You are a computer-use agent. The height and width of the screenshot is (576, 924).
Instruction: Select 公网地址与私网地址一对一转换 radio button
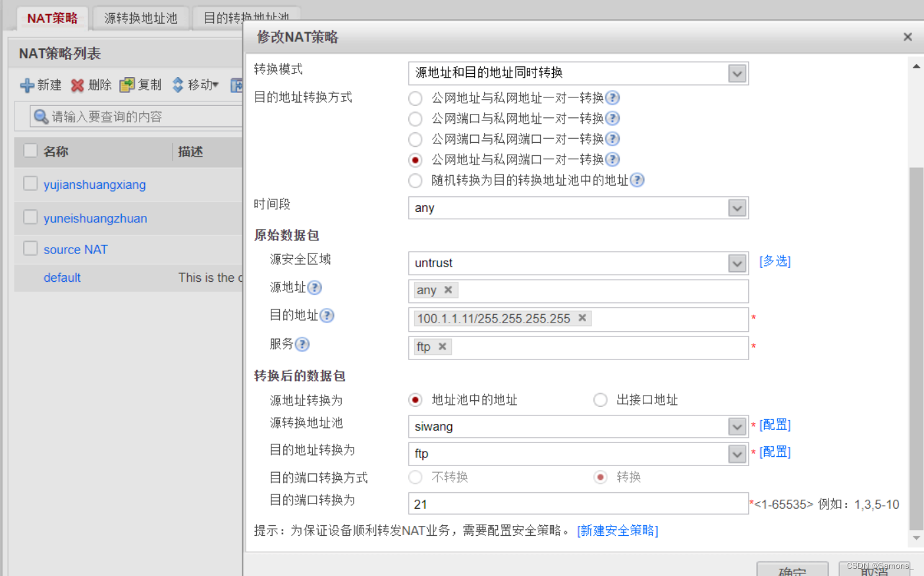coord(415,98)
